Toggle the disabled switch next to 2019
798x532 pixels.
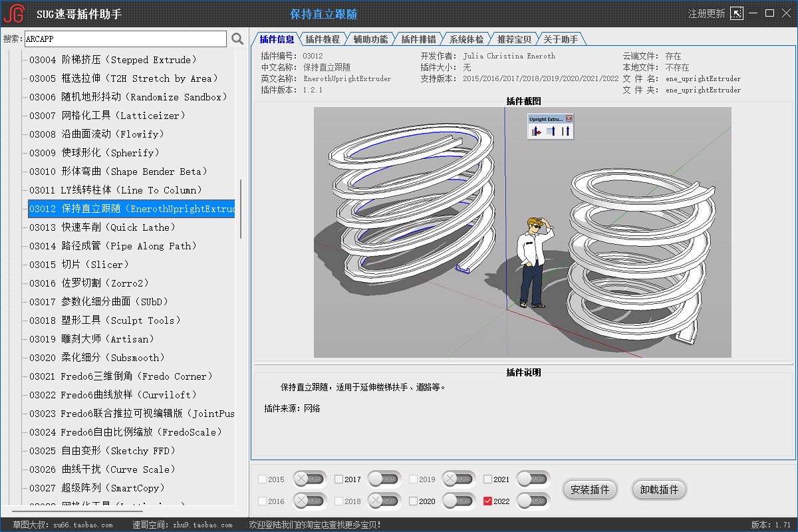pos(460,479)
